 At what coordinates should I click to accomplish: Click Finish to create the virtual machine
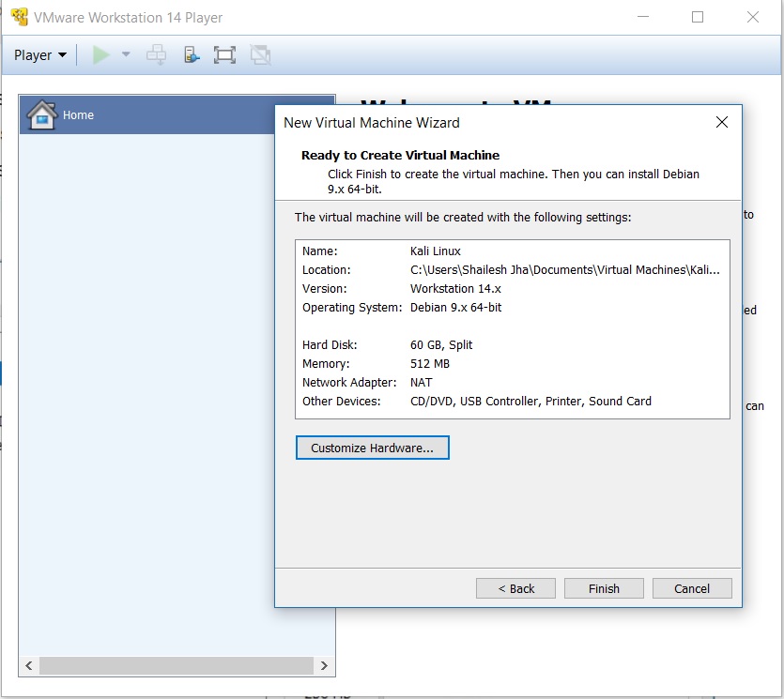point(604,588)
